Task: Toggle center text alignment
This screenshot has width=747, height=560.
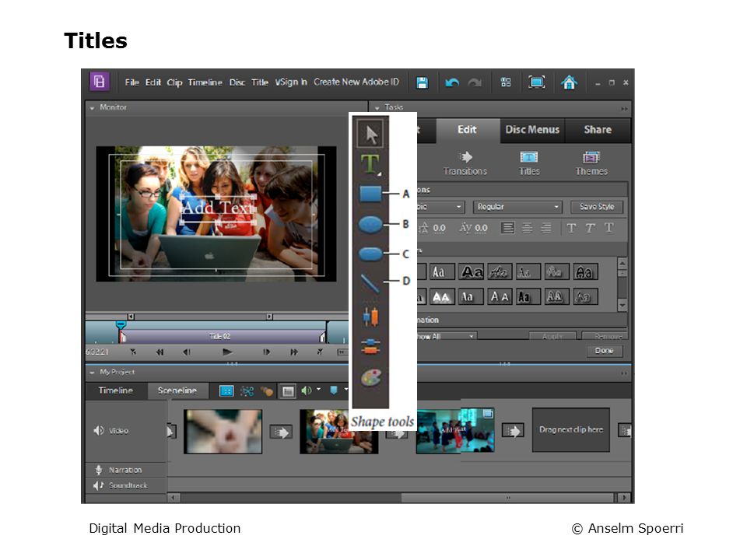Action: (527, 228)
